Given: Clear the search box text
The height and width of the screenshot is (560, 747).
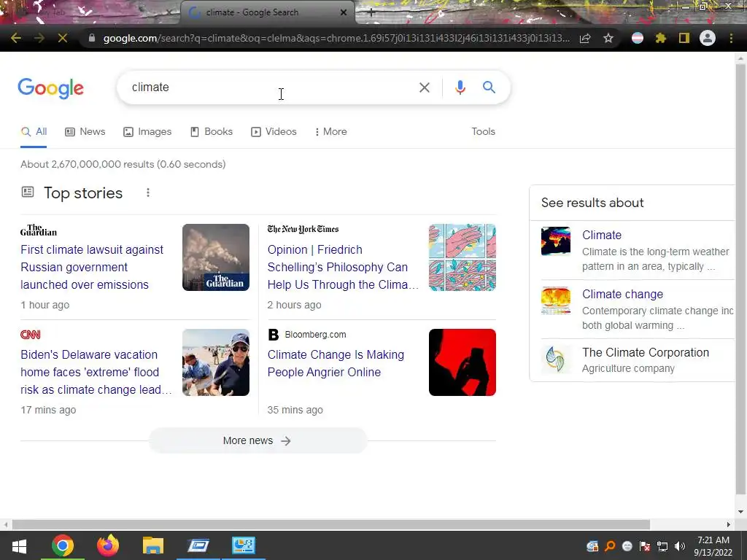Looking at the screenshot, I should (425, 87).
